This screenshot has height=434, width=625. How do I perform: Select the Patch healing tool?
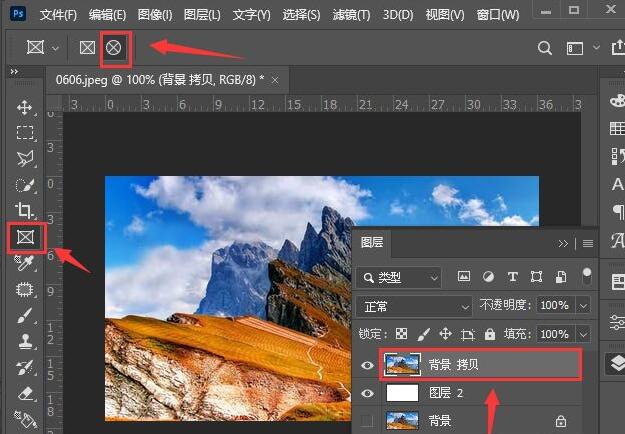(25, 289)
